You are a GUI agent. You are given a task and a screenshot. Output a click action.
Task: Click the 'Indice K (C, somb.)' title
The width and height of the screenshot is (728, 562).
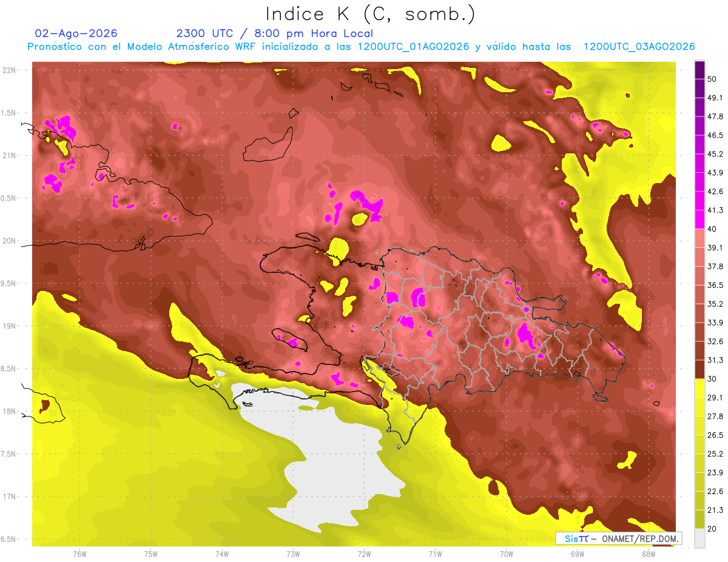click(370, 13)
